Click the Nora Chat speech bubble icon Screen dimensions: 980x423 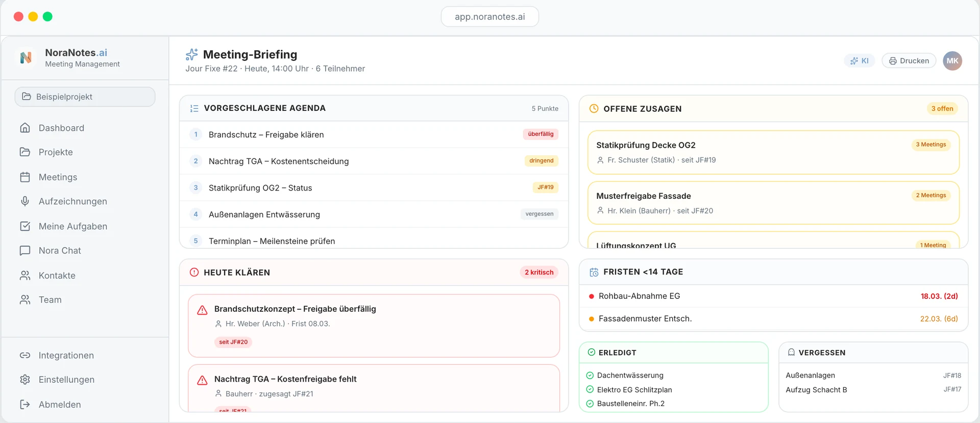(25, 250)
